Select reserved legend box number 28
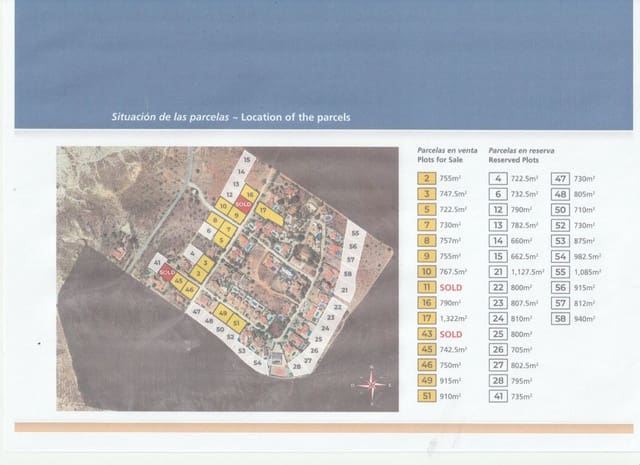This screenshot has width=640, height=465. (498, 380)
